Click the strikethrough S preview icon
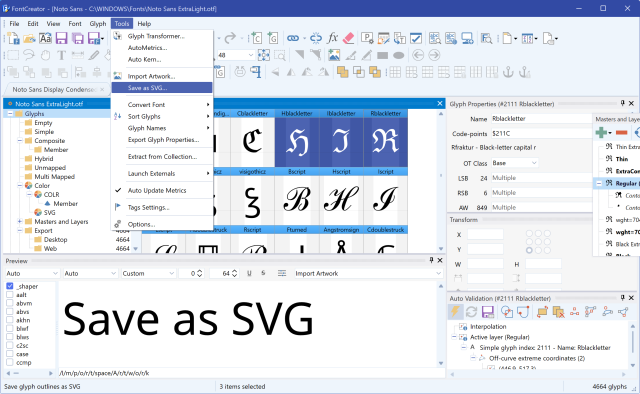Image resolution: width=640 pixels, height=394 pixels. coord(263,273)
